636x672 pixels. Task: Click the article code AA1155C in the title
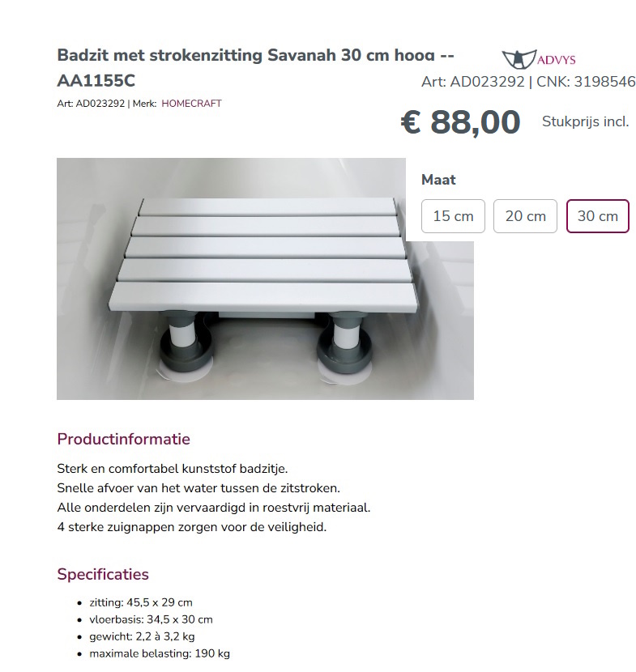95,80
